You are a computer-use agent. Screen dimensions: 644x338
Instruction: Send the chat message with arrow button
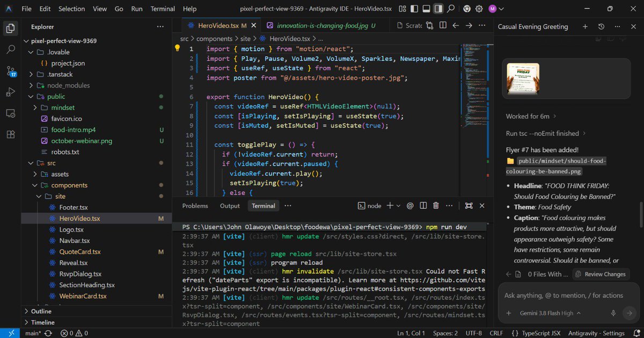(628, 313)
